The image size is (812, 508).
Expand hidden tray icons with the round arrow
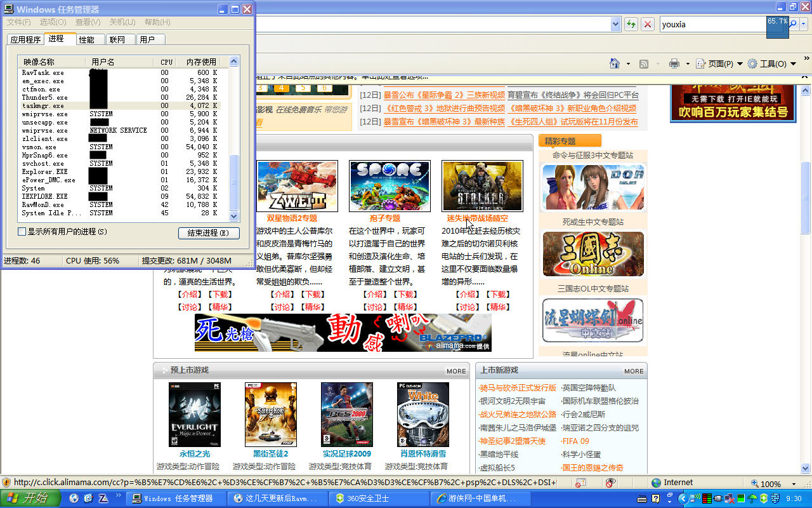click(683, 498)
